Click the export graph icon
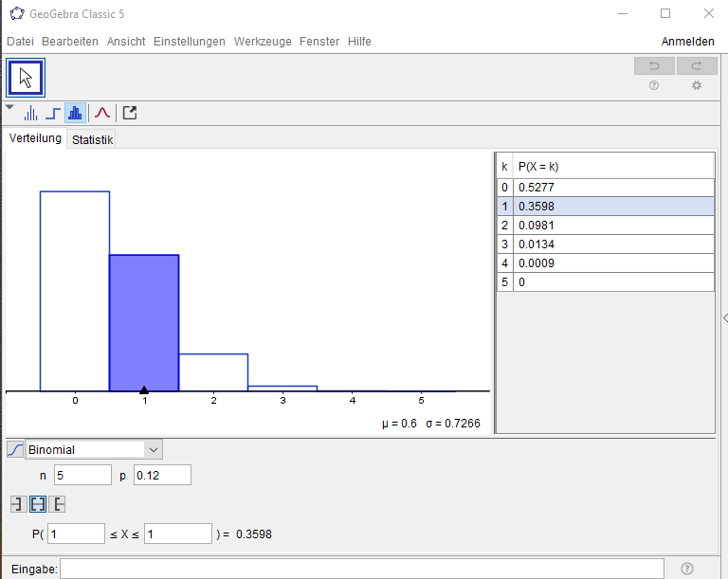Image resolution: width=728 pixels, height=579 pixels. click(130, 113)
